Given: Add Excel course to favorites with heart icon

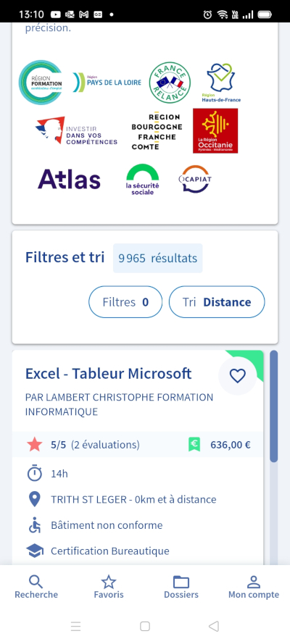Looking at the screenshot, I should click(237, 376).
